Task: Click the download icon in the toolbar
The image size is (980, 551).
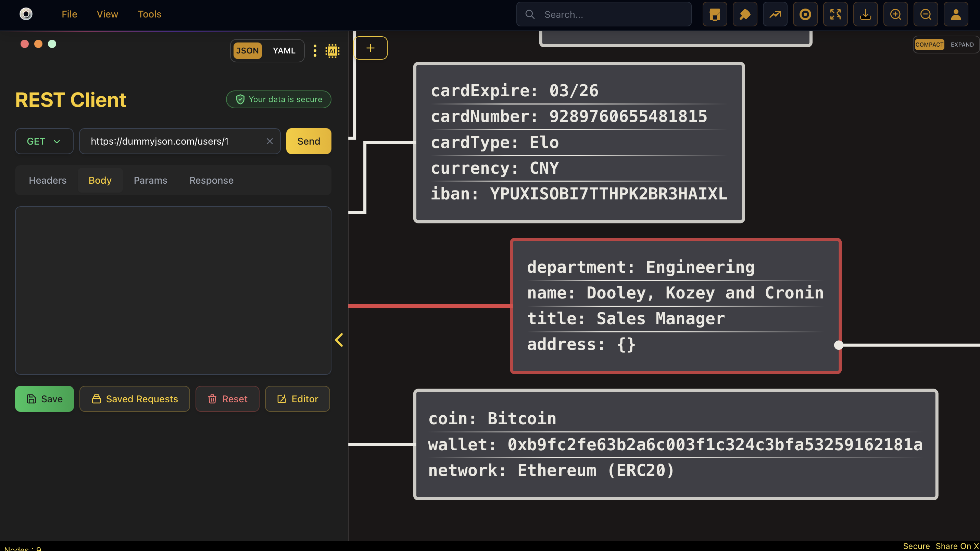Action: pos(865,14)
